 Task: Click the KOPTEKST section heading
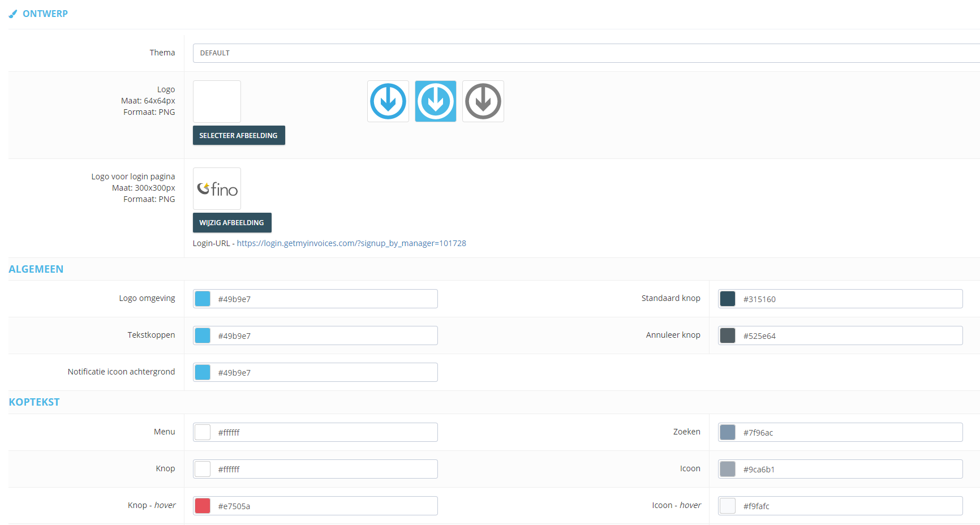34,402
